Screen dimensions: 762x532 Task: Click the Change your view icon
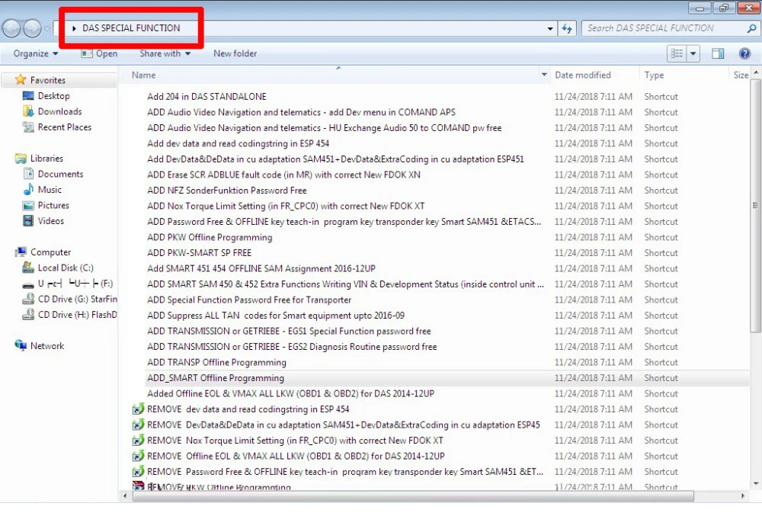677,53
